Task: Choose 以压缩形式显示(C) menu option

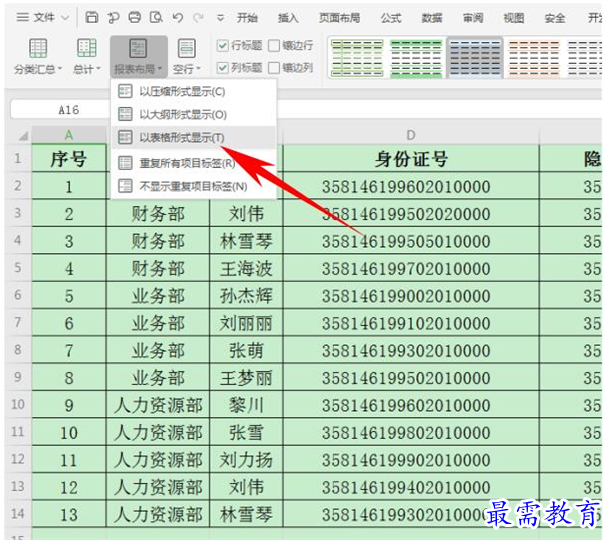Action: point(194,91)
